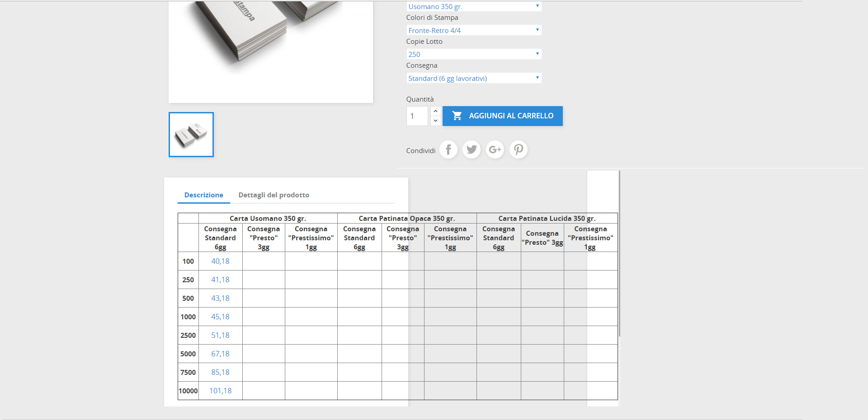Open Dettagli del prodotto tab

[274, 195]
